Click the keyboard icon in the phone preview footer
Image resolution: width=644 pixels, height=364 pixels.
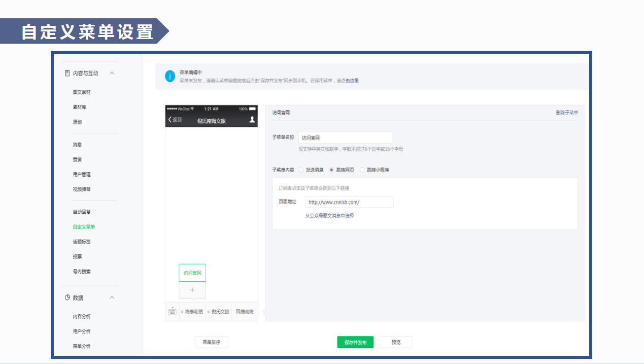[172, 312]
